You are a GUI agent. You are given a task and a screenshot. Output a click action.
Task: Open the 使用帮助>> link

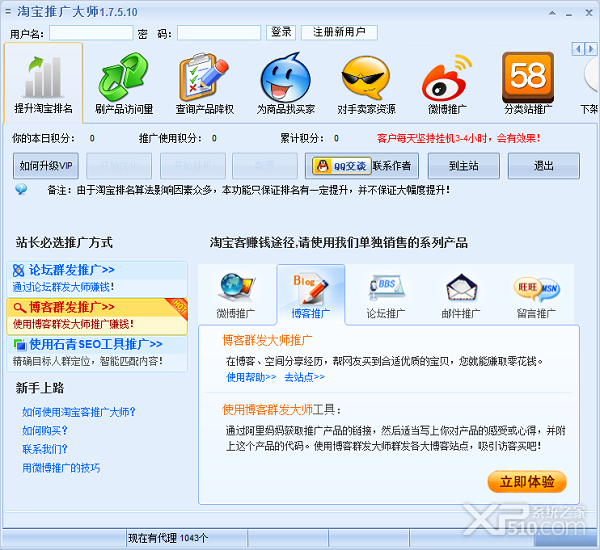pos(251,377)
